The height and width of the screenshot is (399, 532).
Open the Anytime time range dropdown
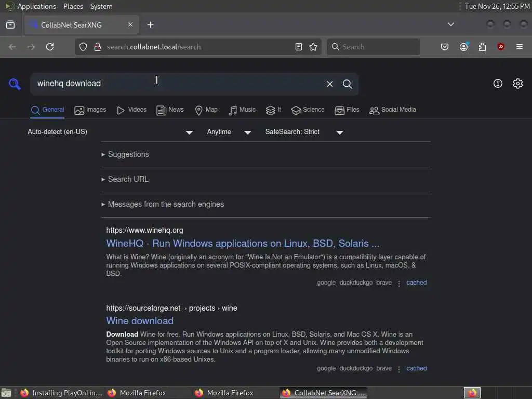click(229, 132)
